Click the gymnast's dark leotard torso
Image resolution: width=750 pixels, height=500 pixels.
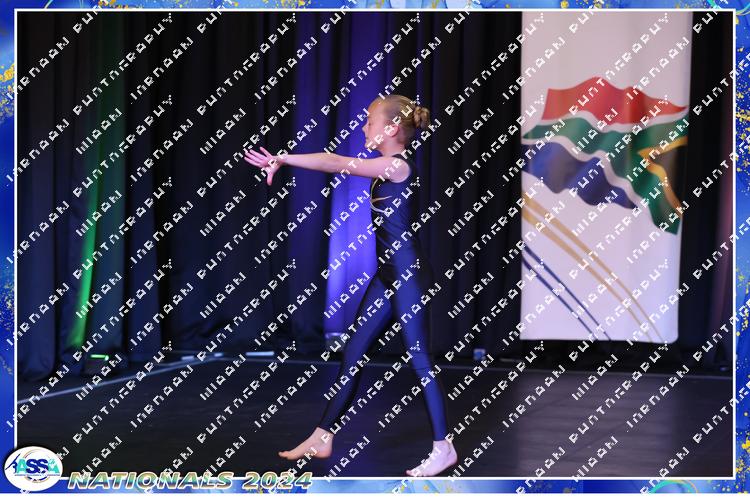392,215
